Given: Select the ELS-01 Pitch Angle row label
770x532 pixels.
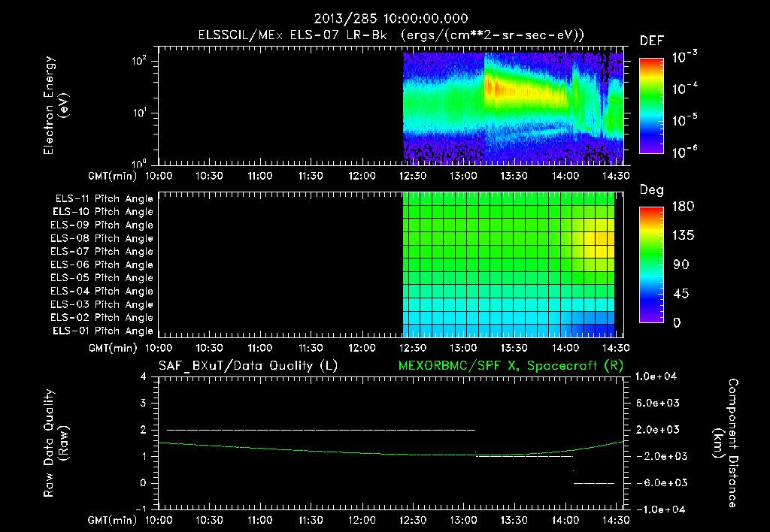Looking at the screenshot, I should click(103, 331).
